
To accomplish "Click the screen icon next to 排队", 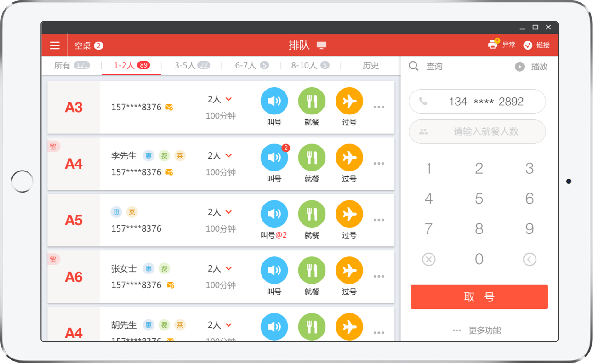I will [321, 45].
